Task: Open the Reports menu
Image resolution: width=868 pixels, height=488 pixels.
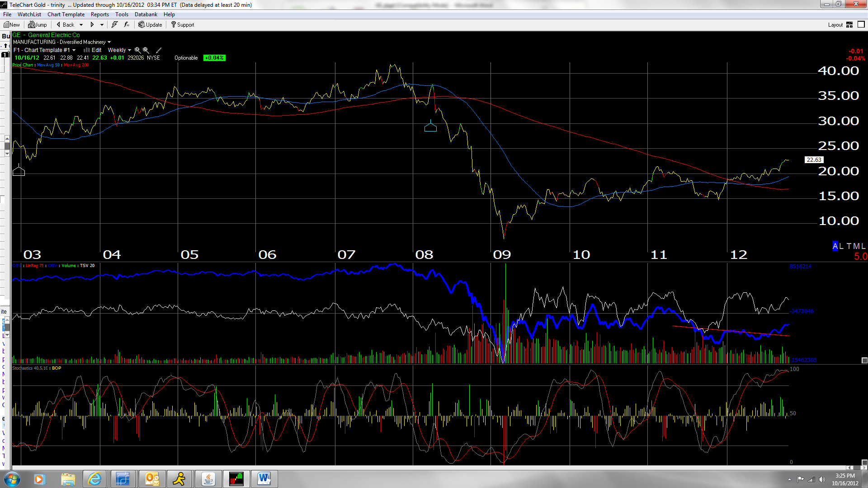Action: (x=100, y=14)
